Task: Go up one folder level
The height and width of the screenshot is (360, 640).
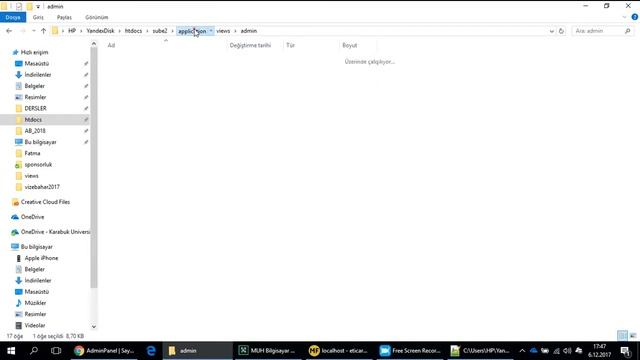Action: [43, 31]
